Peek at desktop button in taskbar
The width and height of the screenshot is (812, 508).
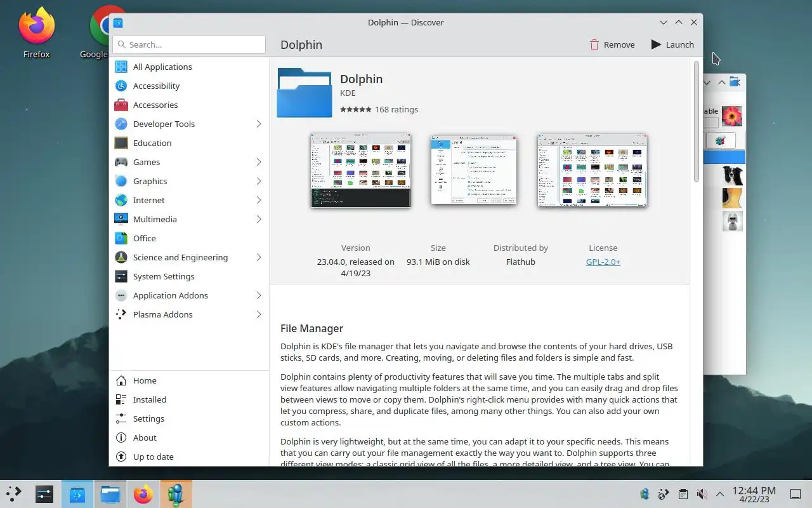point(795,494)
